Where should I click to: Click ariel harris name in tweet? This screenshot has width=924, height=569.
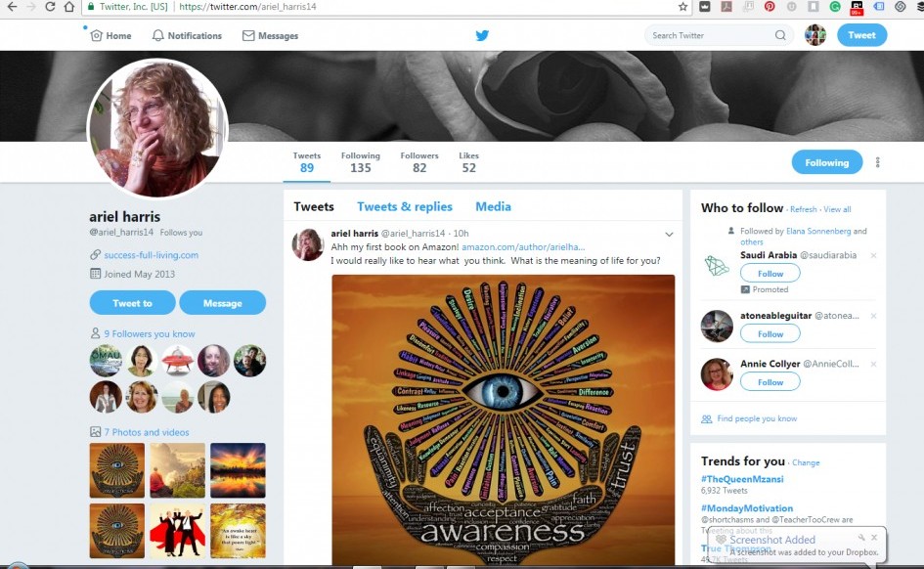coord(355,234)
